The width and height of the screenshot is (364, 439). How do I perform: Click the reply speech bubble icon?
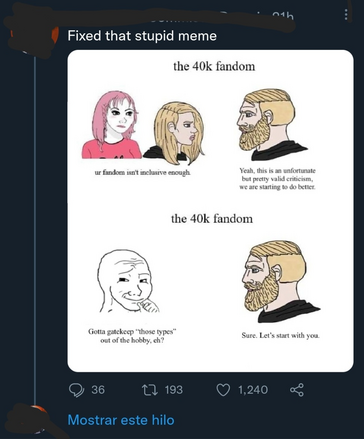click(x=76, y=390)
